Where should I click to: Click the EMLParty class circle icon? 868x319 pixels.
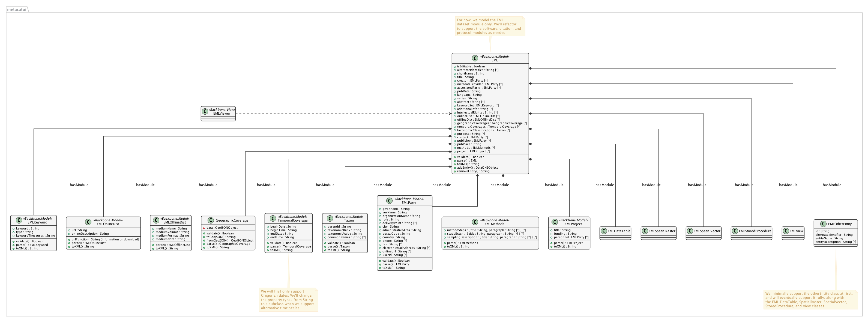390,201
